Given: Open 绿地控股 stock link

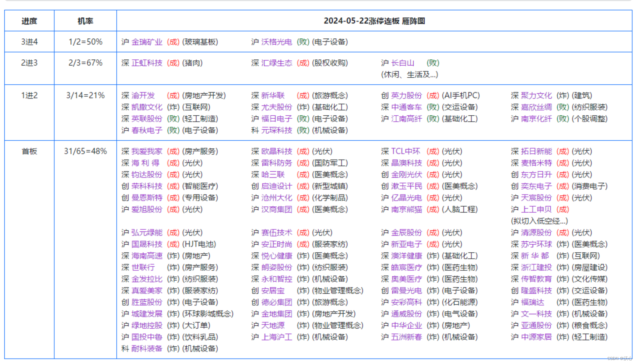Looking at the screenshot, I should pyautogui.click(x=147, y=326).
